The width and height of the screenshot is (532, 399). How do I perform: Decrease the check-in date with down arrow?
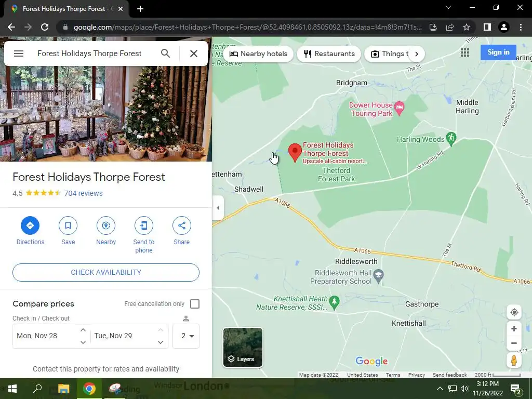pyautogui.click(x=83, y=342)
